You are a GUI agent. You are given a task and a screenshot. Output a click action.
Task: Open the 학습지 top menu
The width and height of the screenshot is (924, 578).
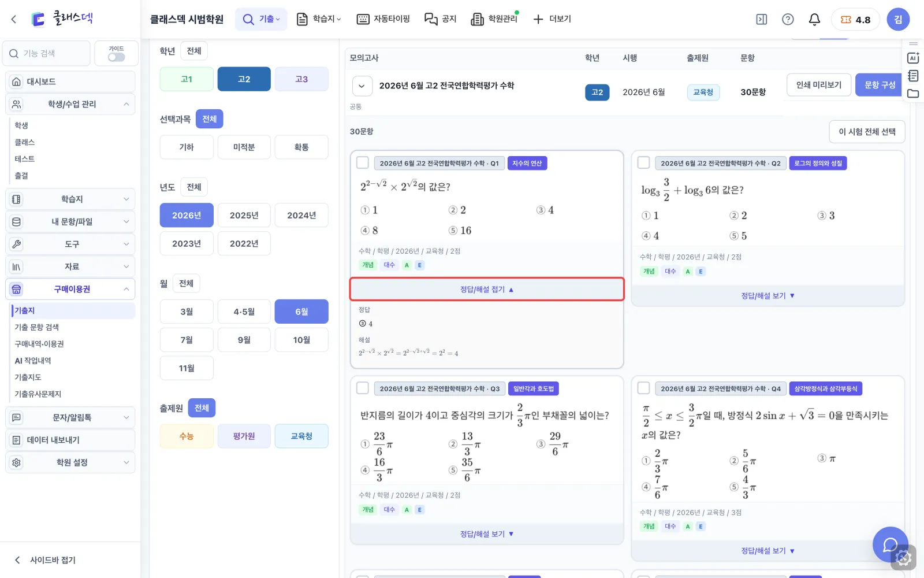(x=319, y=19)
